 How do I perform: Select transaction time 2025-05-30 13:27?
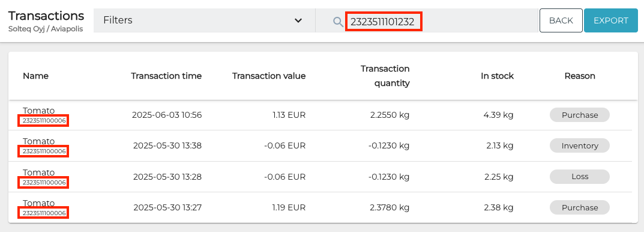click(167, 208)
